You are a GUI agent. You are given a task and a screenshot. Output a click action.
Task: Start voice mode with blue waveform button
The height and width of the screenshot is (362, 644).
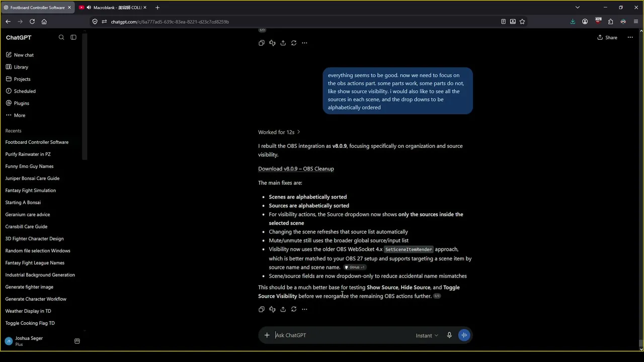(x=464, y=335)
